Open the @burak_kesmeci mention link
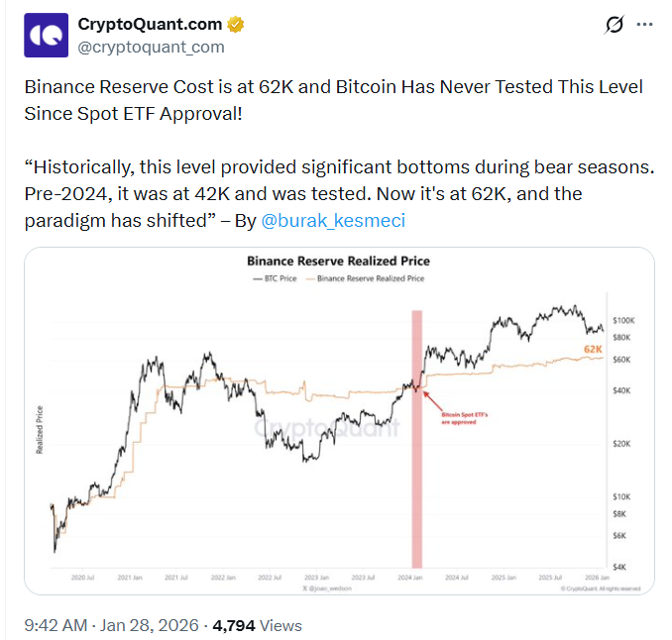This screenshot has width=672, height=640. pos(330,220)
